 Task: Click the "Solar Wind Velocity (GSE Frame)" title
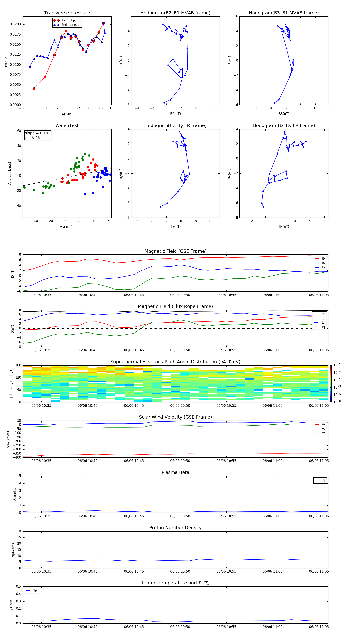(175, 417)
